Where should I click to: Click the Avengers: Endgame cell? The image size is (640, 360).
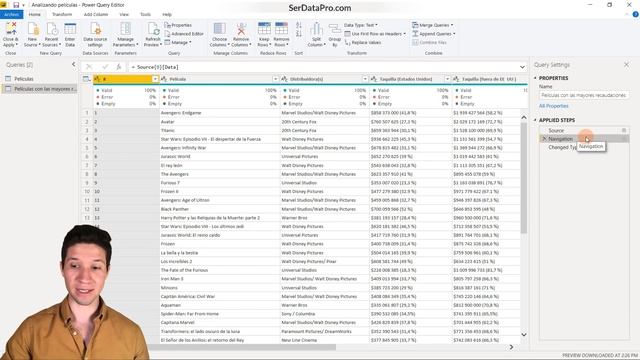pos(220,113)
